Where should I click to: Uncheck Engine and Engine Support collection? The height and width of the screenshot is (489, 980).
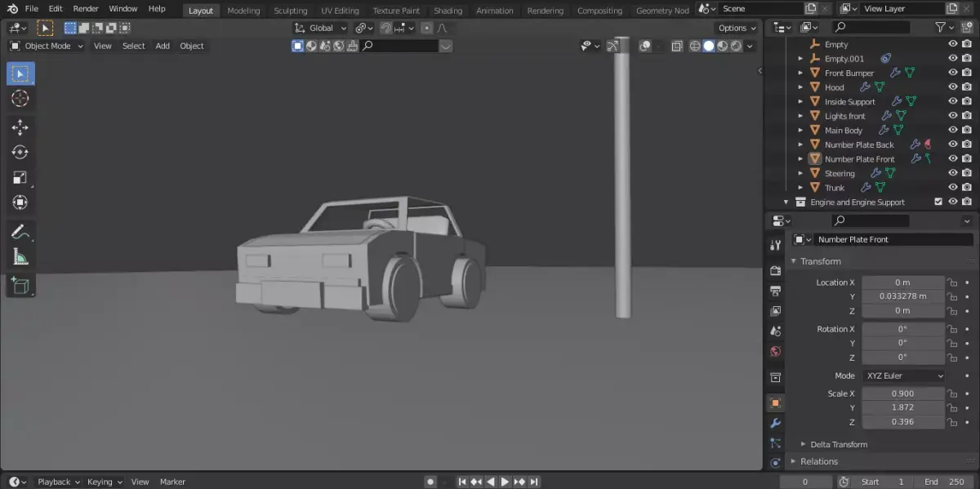click(938, 202)
